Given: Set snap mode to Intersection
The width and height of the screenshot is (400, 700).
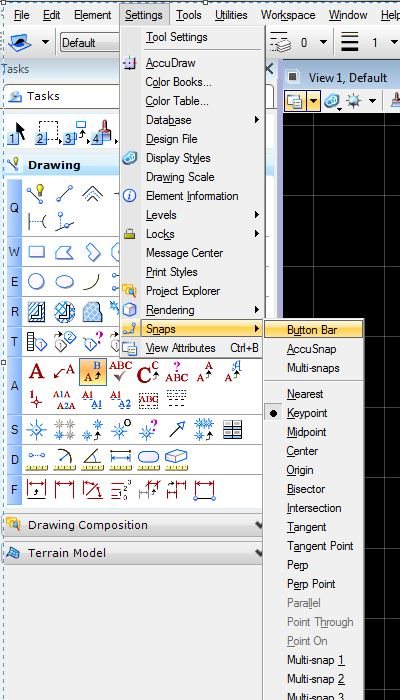Looking at the screenshot, I should 314,508.
